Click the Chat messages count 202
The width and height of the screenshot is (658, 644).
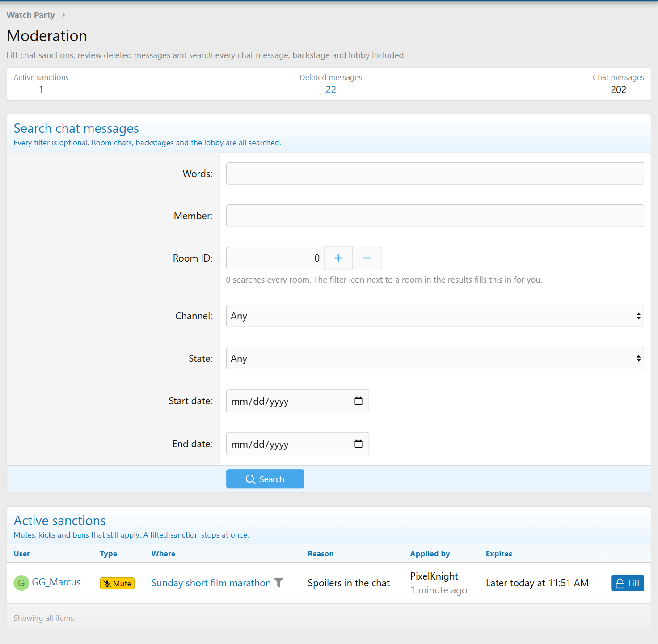[x=619, y=89]
